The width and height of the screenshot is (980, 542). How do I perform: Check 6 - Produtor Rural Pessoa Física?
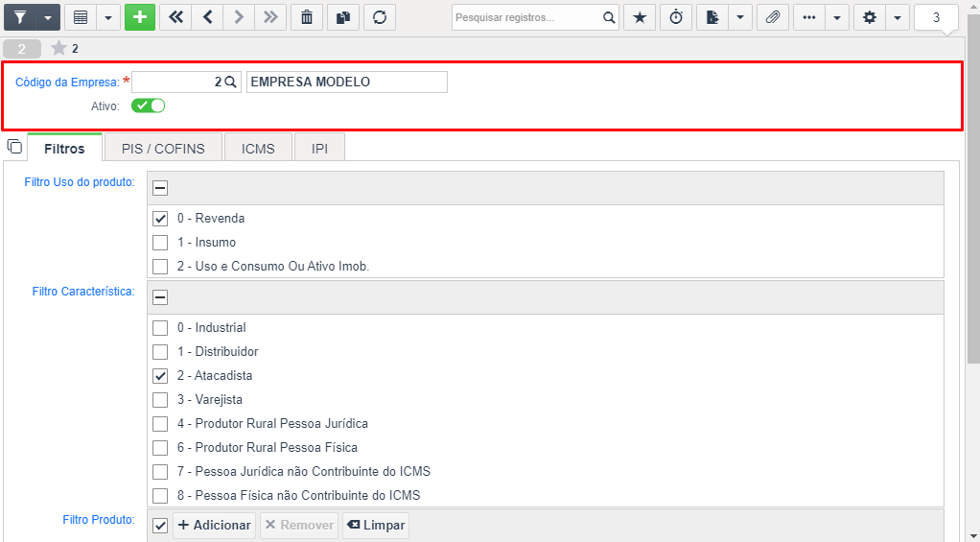click(x=160, y=448)
